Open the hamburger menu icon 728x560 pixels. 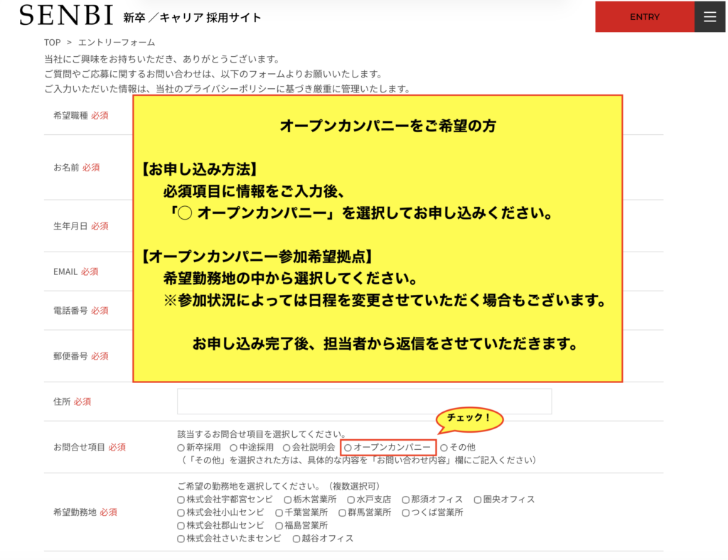click(710, 17)
